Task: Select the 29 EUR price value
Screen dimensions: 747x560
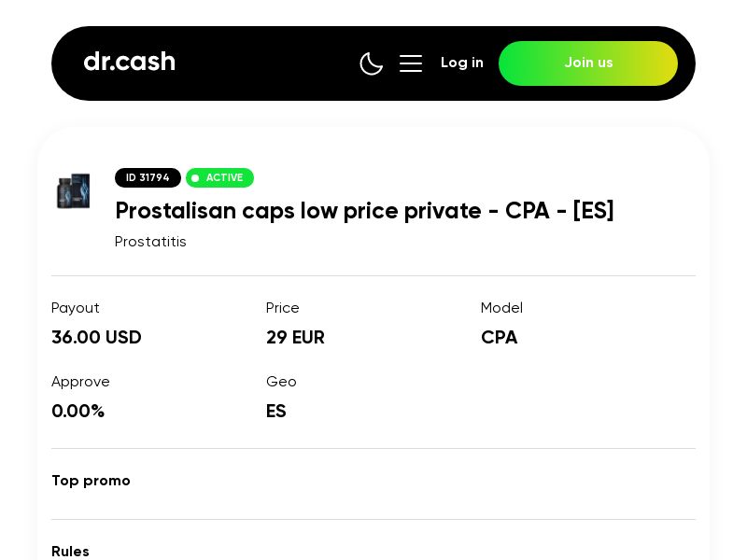Action: click(x=295, y=337)
